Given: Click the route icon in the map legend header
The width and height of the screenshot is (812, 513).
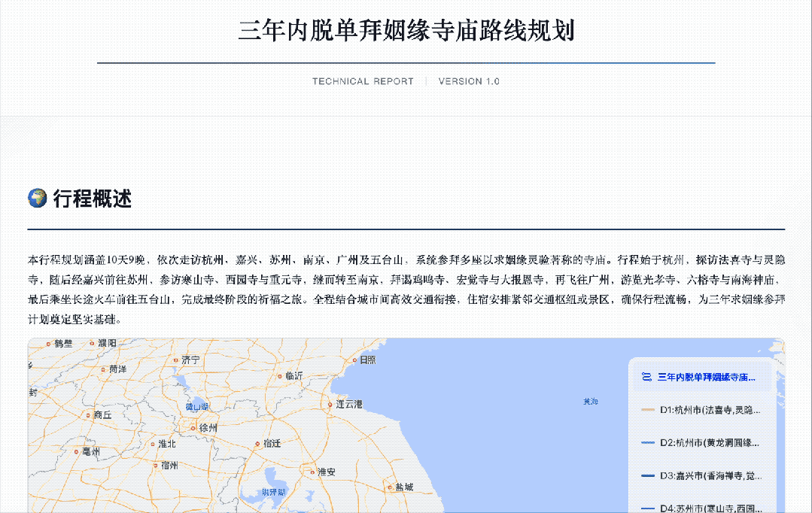Looking at the screenshot, I should pos(646,377).
